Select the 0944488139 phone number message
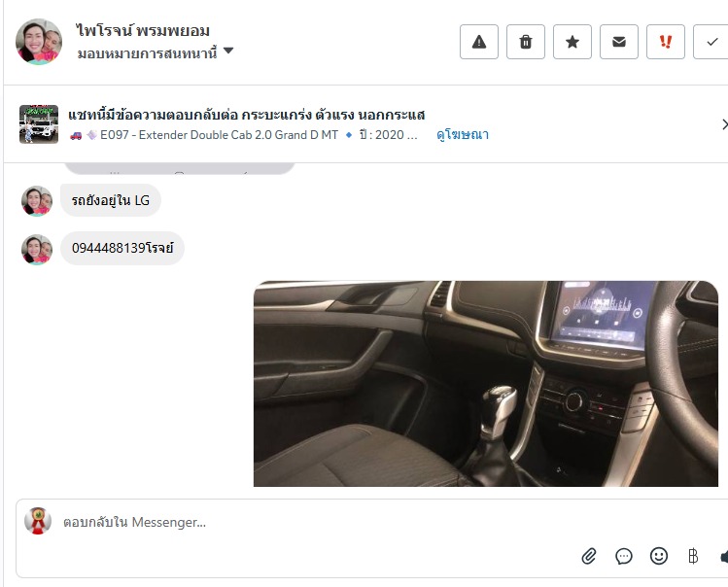This screenshot has height=587, width=728. 122,248
